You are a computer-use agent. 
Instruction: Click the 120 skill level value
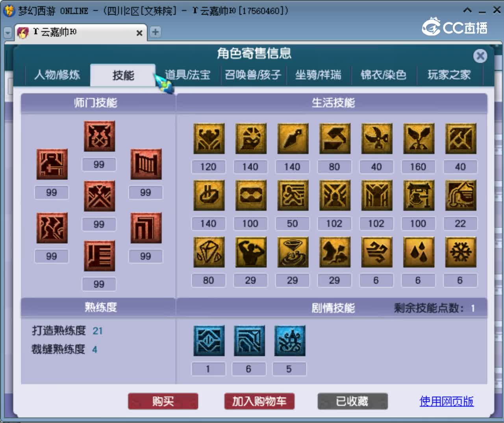coord(208,167)
